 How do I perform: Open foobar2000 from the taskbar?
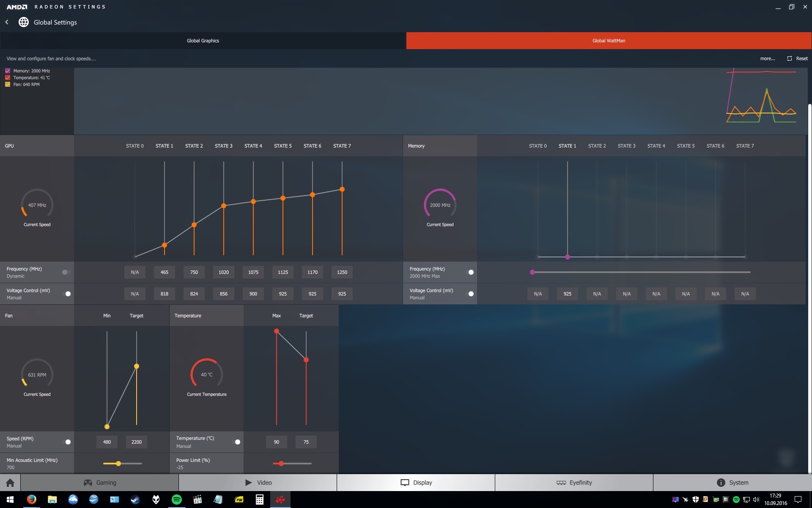pyautogui.click(x=156, y=500)
